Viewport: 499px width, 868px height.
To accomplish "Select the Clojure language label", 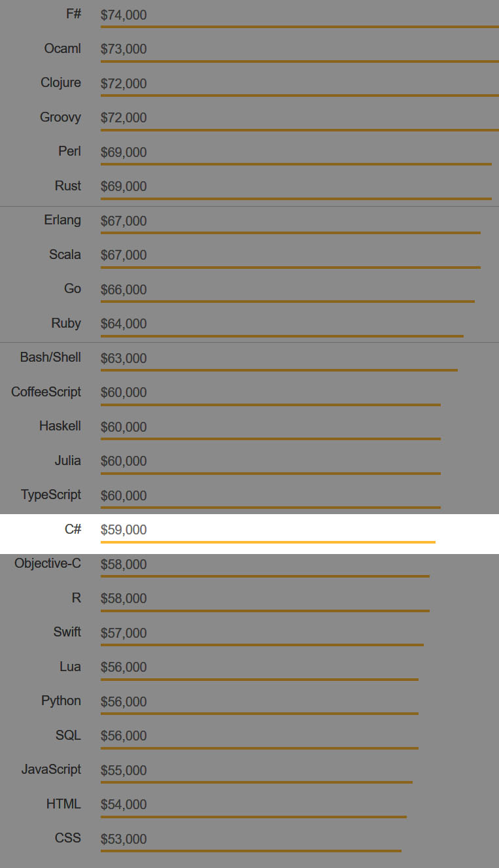I will pos(61,82).
